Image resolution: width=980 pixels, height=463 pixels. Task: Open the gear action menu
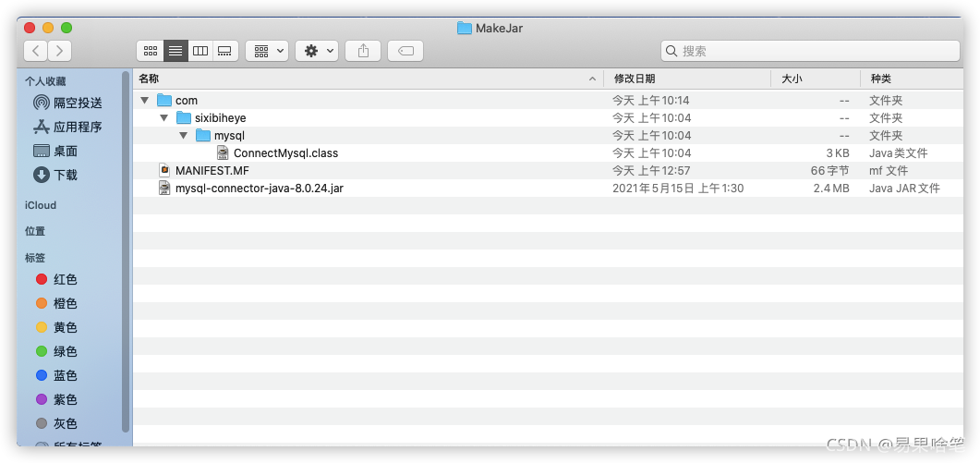pos(317,51)
